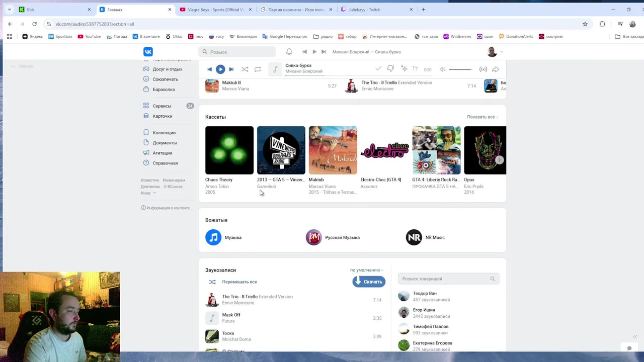Switch to Viagra Boys YouTube tab

pos(215,10)
